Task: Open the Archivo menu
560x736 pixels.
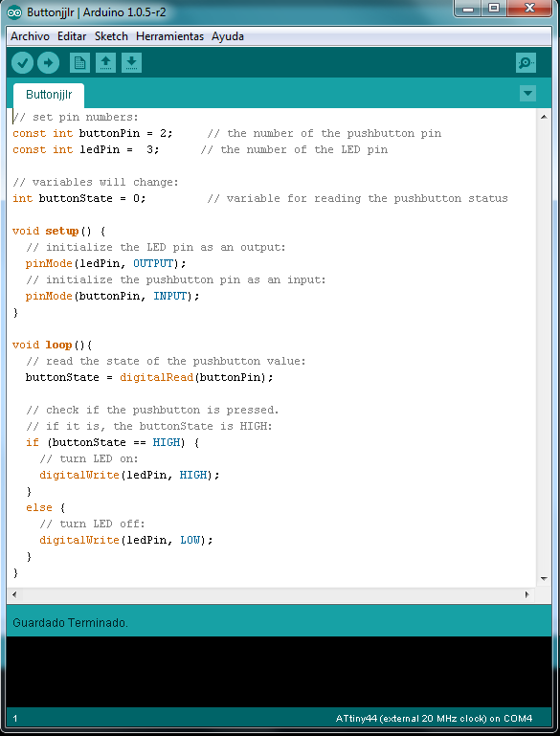Action: click(x=30, y=36)
